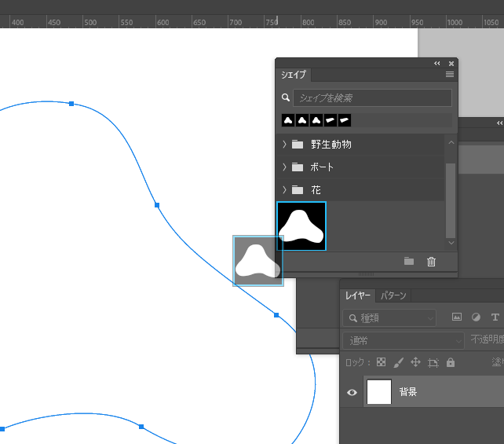Create new shape group with folder icon
The height and width of the screenshot is (444, 504).
point(408,262)
